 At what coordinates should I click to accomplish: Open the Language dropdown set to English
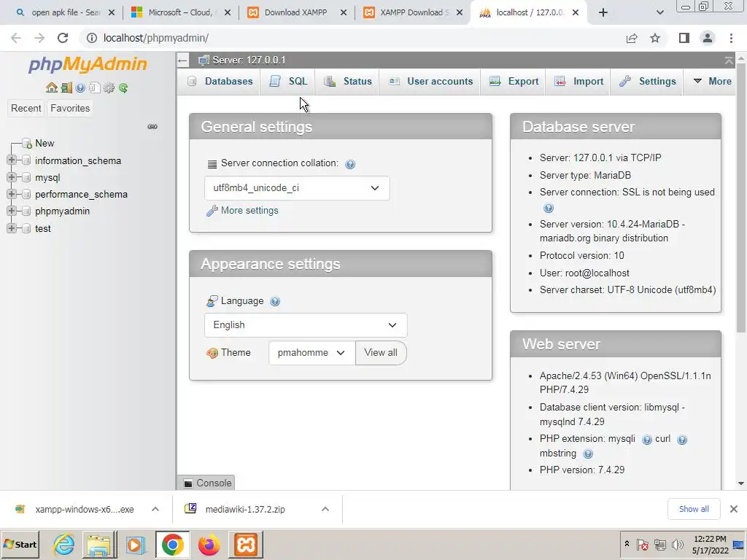pos(306,325)
